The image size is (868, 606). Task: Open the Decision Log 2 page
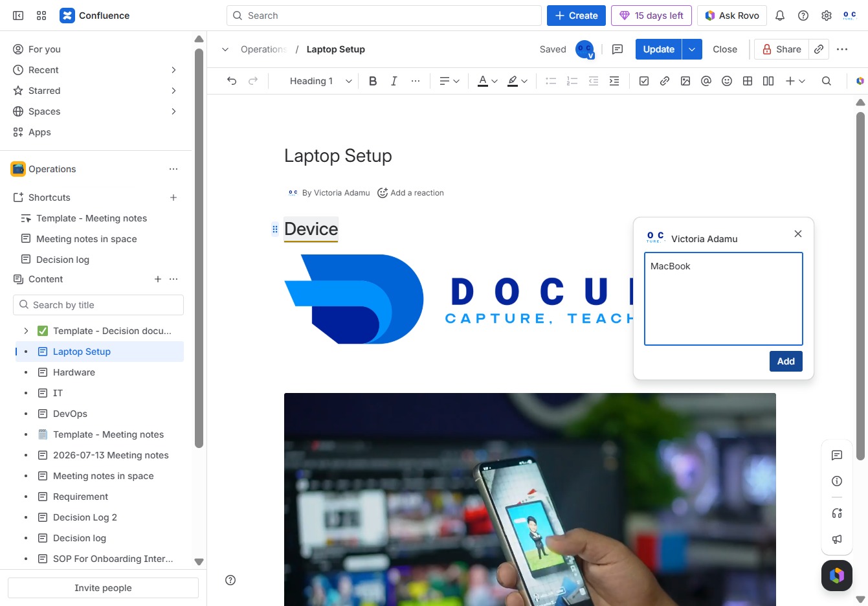pyautogui.click(x=85, y=517)
